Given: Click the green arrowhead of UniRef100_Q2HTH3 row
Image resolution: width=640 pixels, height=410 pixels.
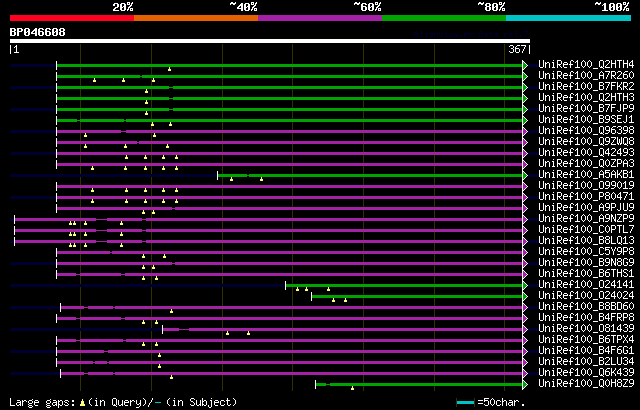Looking at the screenshot, I should [x=525, y=98].
